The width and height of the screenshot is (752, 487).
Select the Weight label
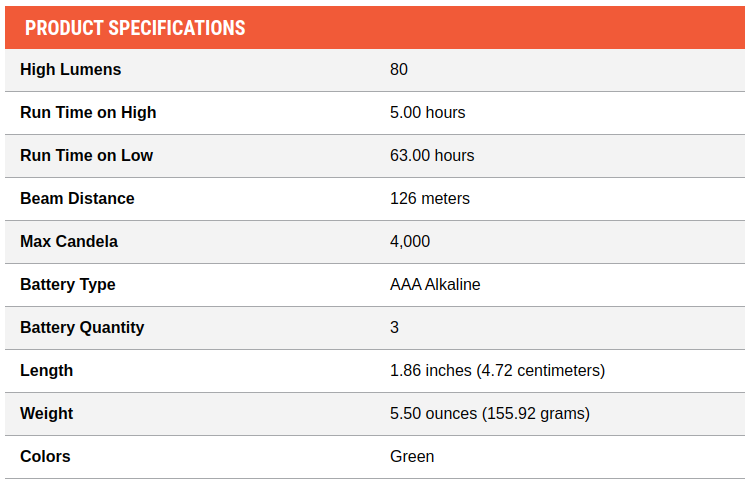(47, 414)
